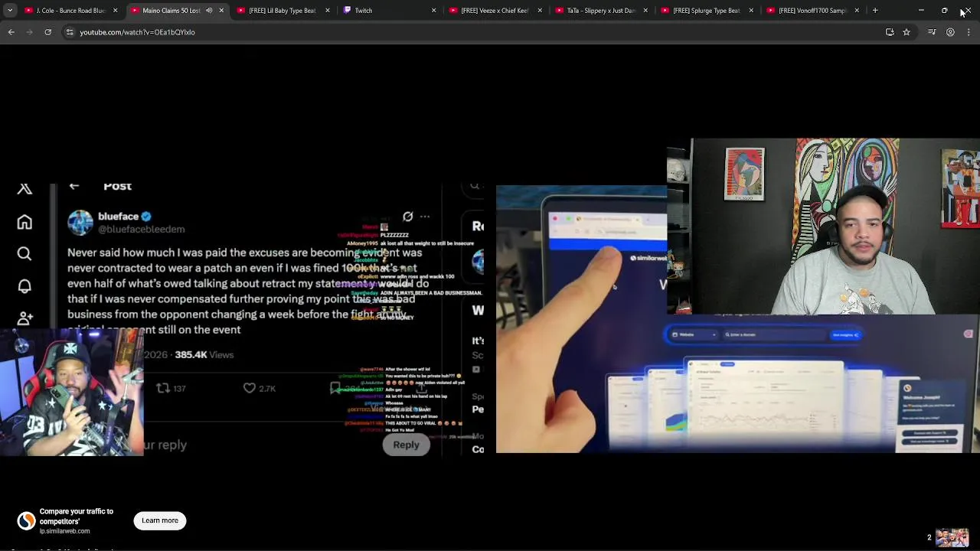Click the back arrow beside Post heading
The width and height of the screenshot is (980, 551).
[74, 186]
